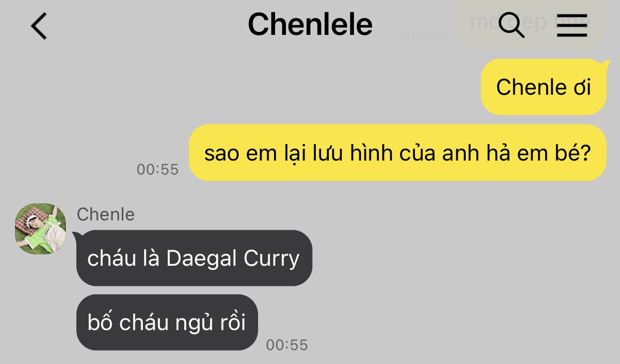
Task: Go back using the left arrow icon
Action: (x=39, y=25)
